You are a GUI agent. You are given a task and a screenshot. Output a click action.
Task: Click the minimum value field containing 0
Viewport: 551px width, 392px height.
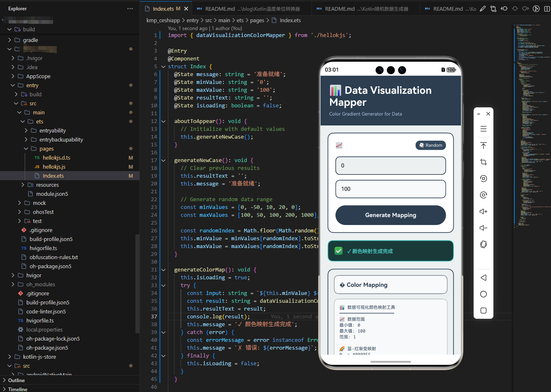[x=391, y=165]
